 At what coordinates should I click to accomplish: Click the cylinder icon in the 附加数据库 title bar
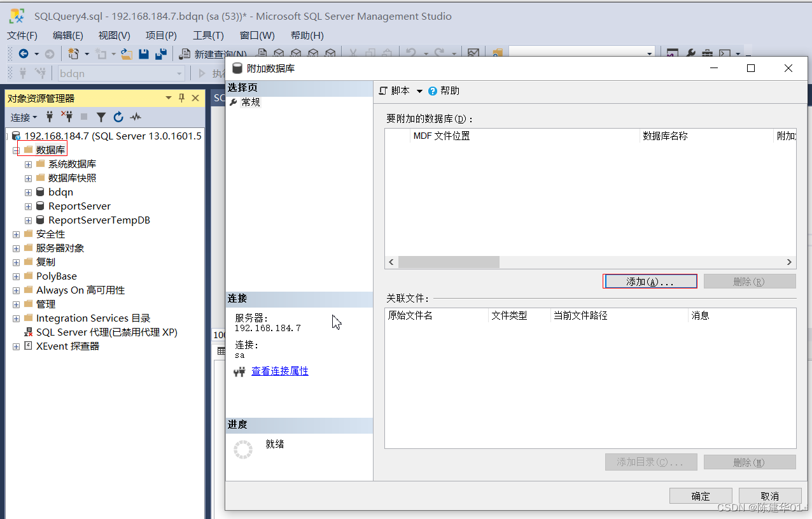tap(238, 68)
